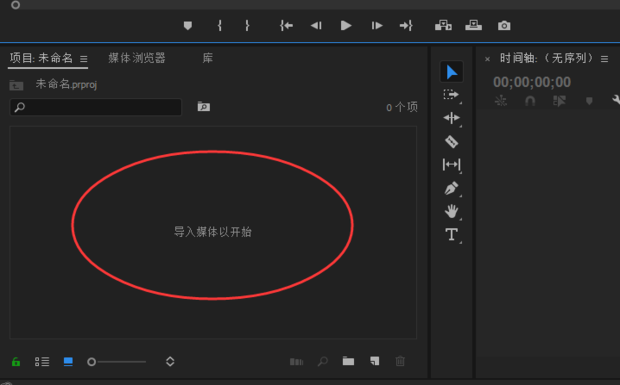Open the sort icons menu
620x385 pixels.
pyautogui.click(x=170, y=362)
